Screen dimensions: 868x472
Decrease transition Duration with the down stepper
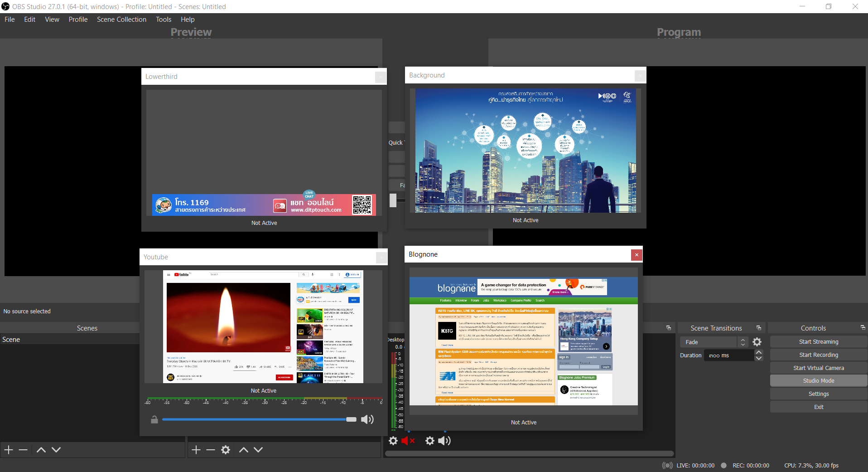pyautogui.click(x=759, y=359)
